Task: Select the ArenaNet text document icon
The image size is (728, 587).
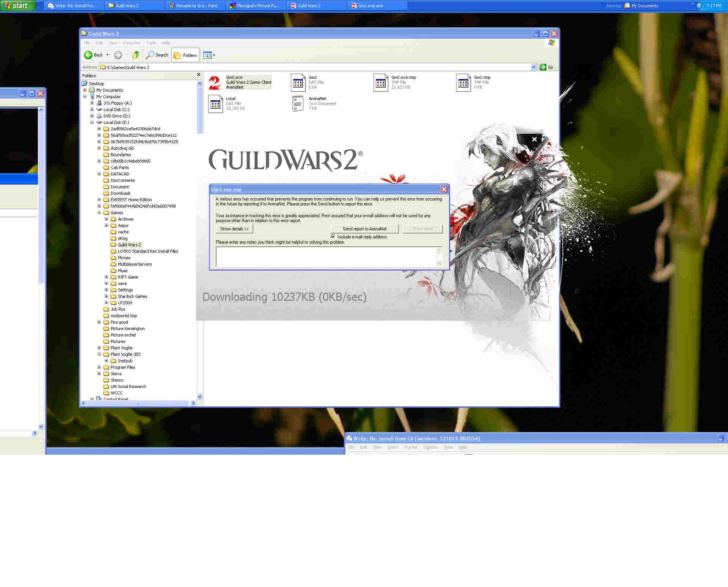Action: (x=298, y=103)
